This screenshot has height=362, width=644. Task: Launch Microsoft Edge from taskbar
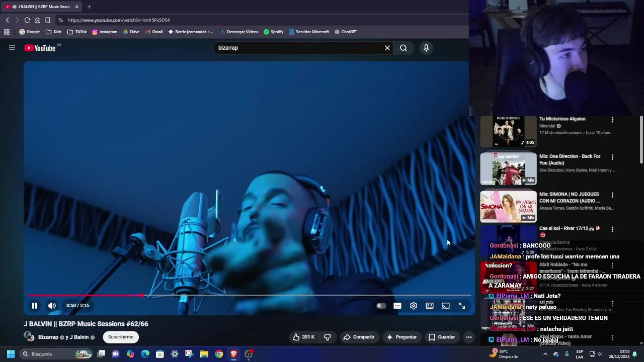145,354
